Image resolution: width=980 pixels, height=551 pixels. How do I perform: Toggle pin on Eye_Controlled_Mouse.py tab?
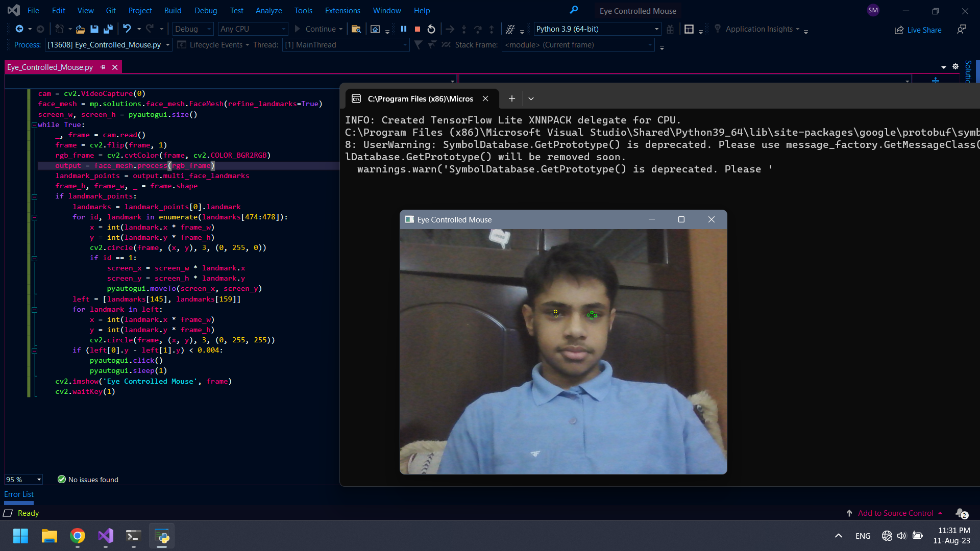coord(103,67)
